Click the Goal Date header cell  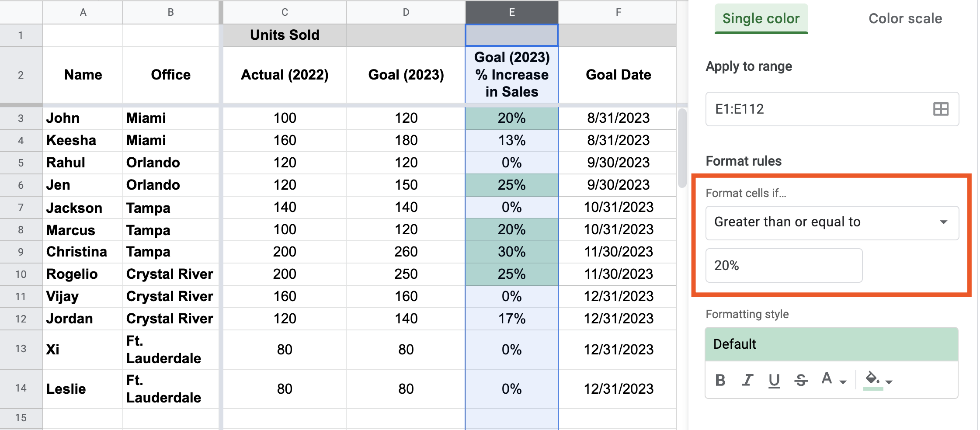point(618,75)
